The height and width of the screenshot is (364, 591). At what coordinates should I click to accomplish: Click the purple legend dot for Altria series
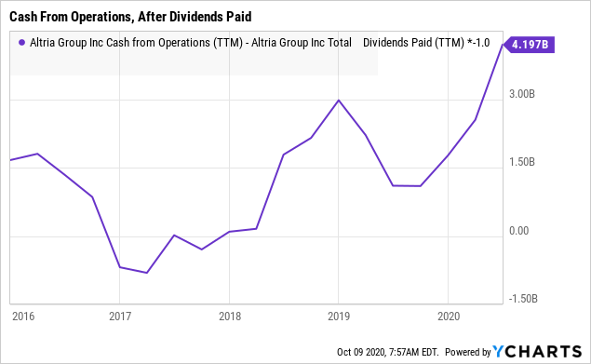pos(21,43)
